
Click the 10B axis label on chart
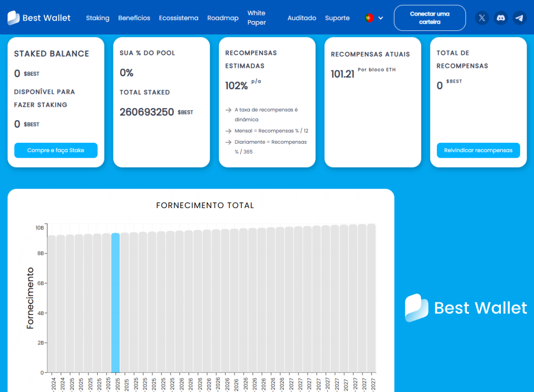[x=40, y=228]
